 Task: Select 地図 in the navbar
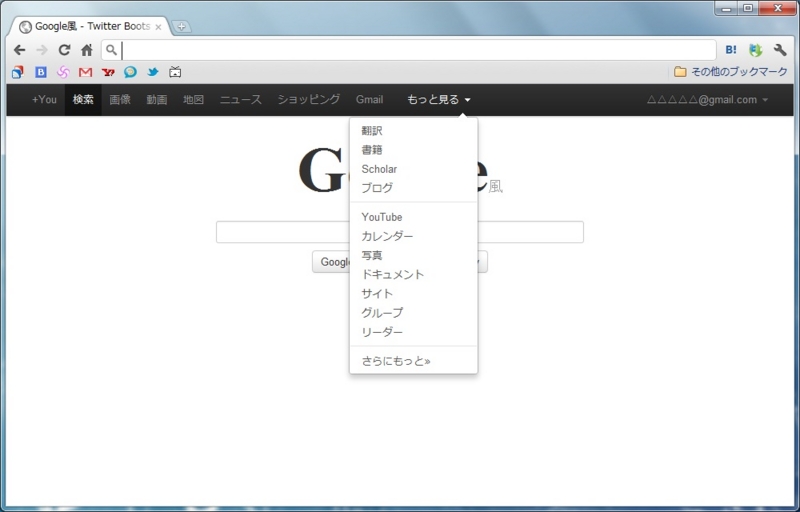pos(193,99)
